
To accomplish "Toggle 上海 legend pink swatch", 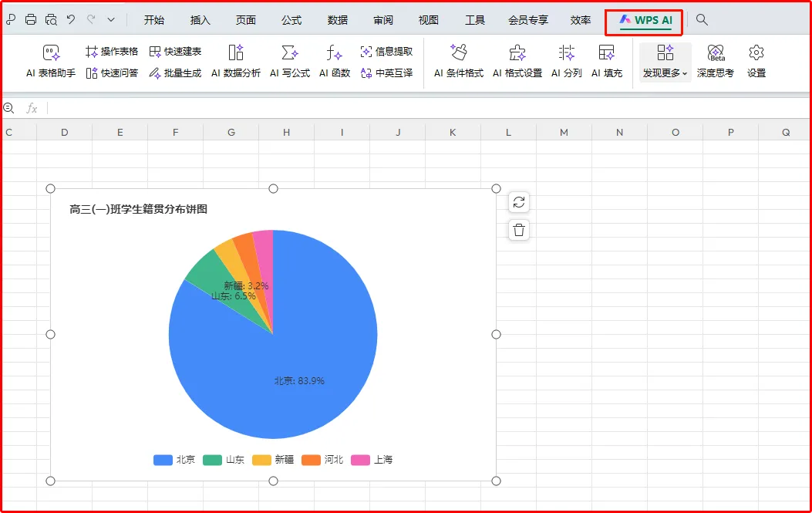I will 360,460.
